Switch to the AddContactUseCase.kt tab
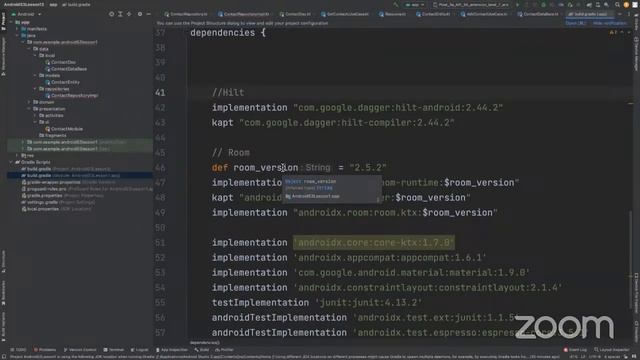Image resolution: width=640 pixels, height=360 pixels. pos(484,14)
